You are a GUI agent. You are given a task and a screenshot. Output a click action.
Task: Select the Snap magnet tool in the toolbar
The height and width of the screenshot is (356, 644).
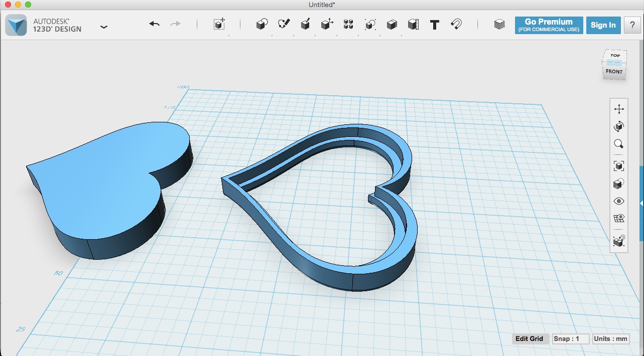(456, 24)
